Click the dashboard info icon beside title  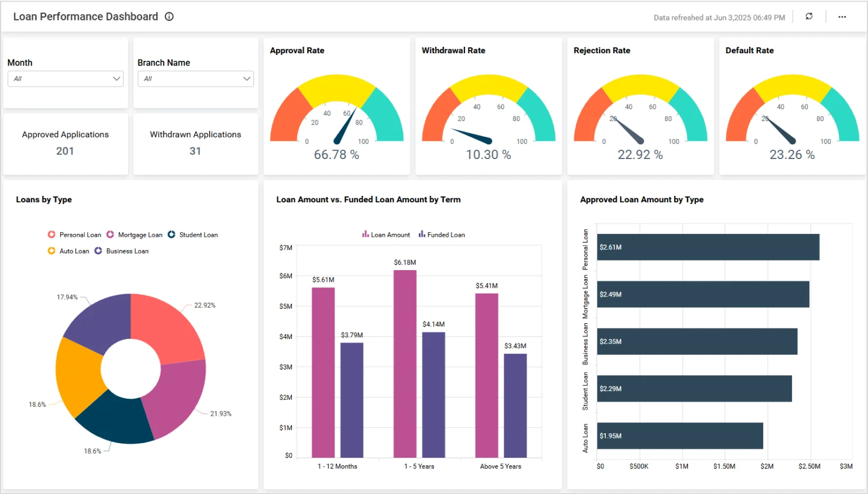pos(169,16)
